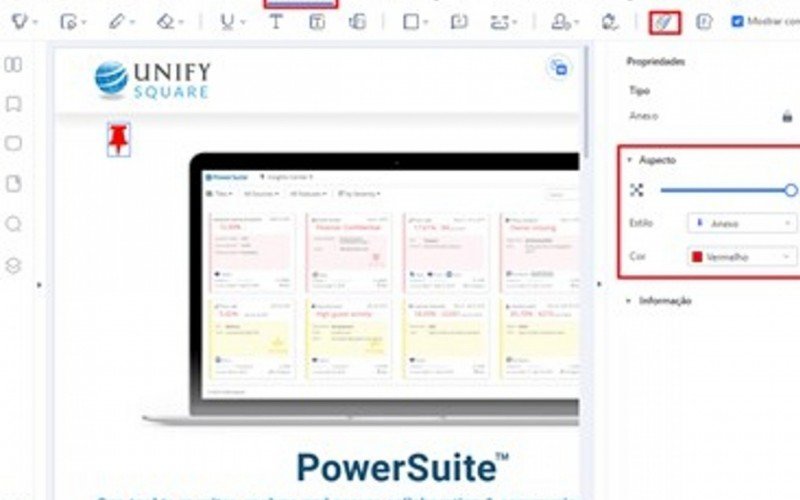Viewport: 800px width, 500px height.
Task: Open the Search sidebar panel
Action: point(13,224)
